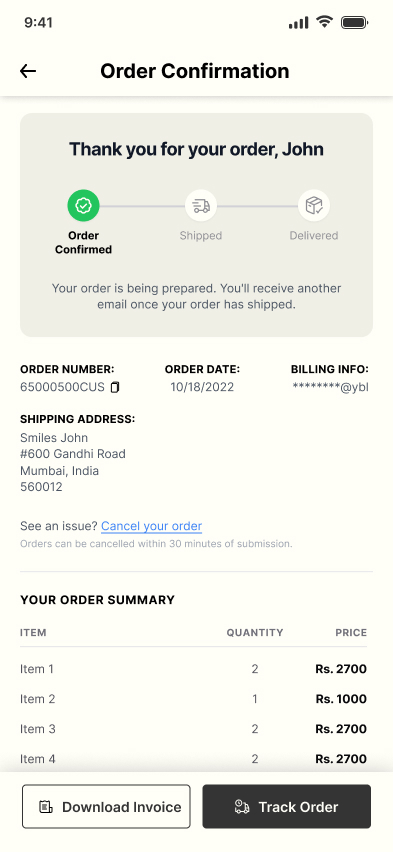This screenshot has width=393, height=852.
Task: Click the Shipped progress step label
Action: 201,235
